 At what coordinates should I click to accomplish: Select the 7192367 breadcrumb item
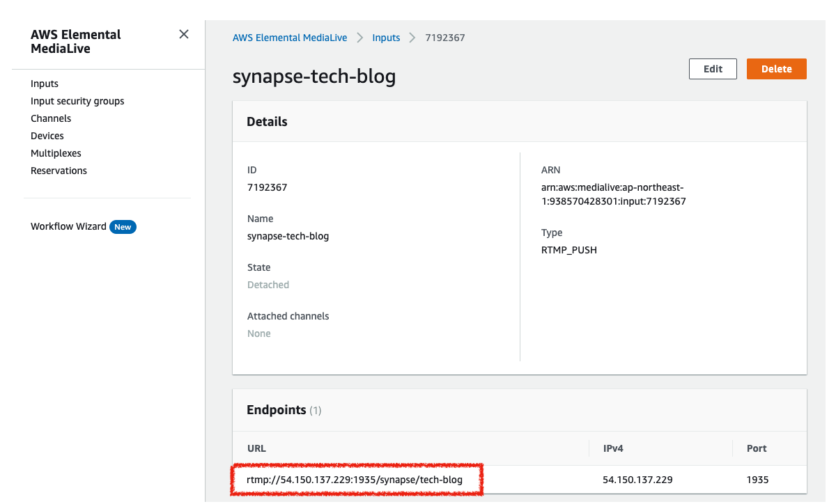[x=445, y=38]
